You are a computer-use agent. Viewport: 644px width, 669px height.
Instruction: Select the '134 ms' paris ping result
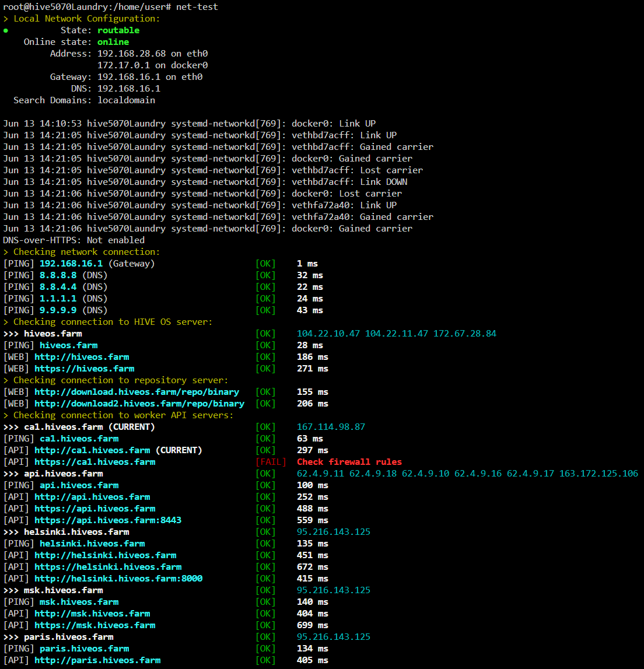[313, 649]
